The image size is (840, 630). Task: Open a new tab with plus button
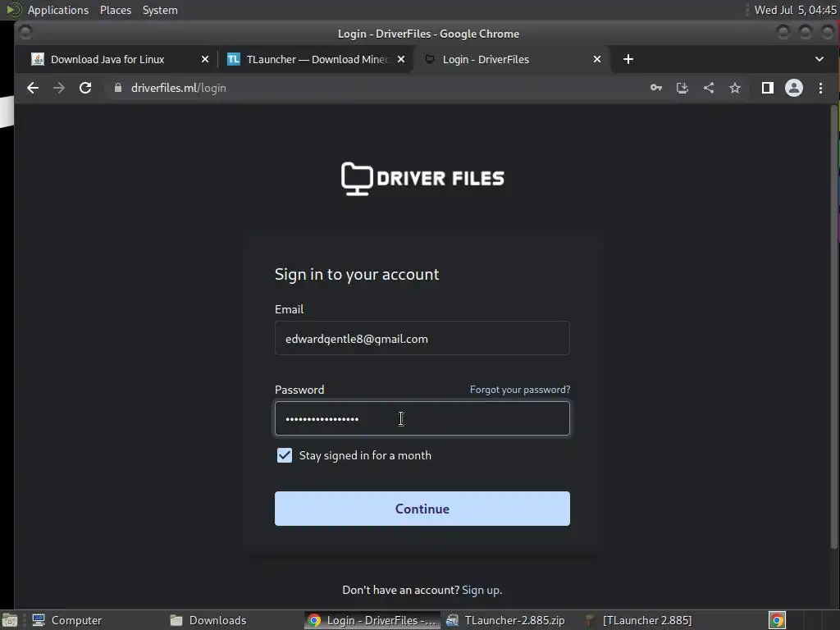pyautogui.click(x=628, y=59)
